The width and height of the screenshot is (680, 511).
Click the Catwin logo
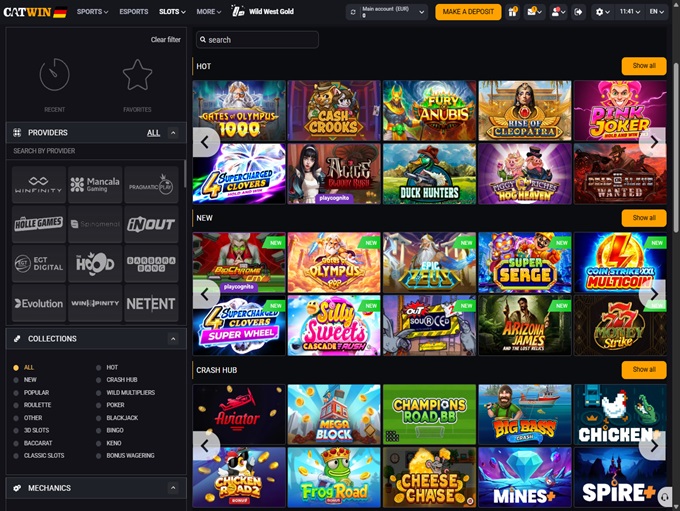click(x=35, y=12)
